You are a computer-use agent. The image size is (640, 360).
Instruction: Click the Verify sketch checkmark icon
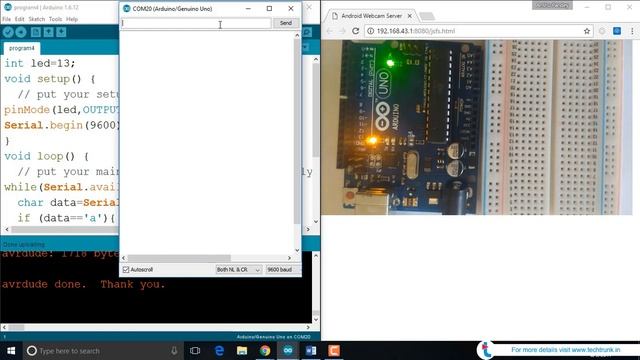coord(8,32)
